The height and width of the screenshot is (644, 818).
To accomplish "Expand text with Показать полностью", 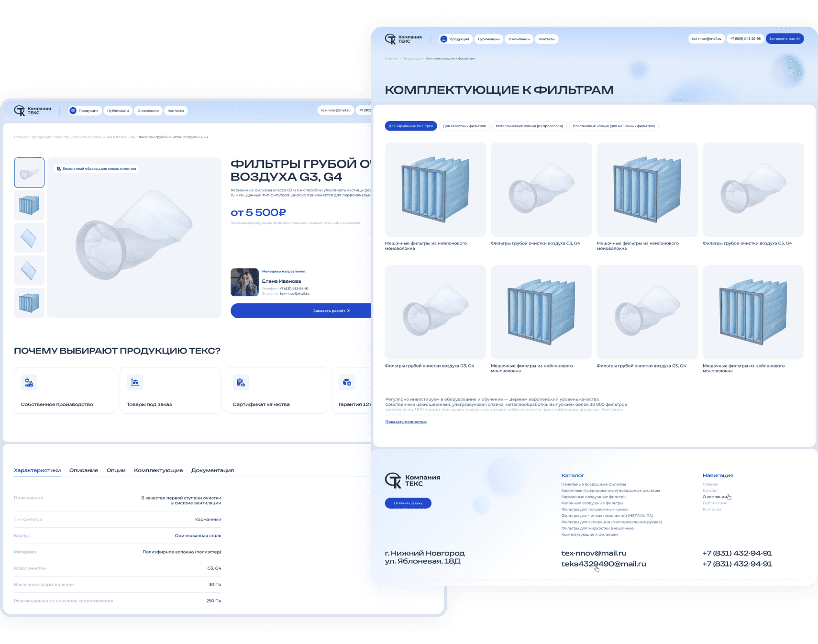I will [x=406, y=422].
